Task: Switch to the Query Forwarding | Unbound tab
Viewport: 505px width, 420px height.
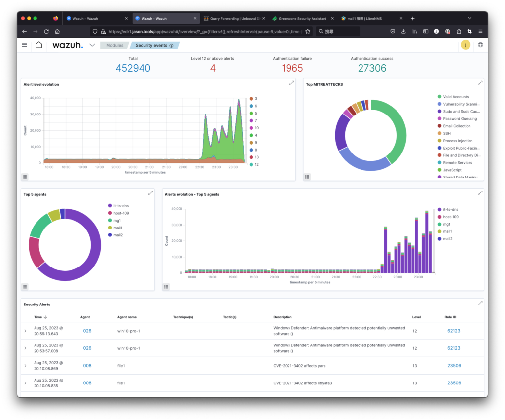Action: (x=234, y=18)
